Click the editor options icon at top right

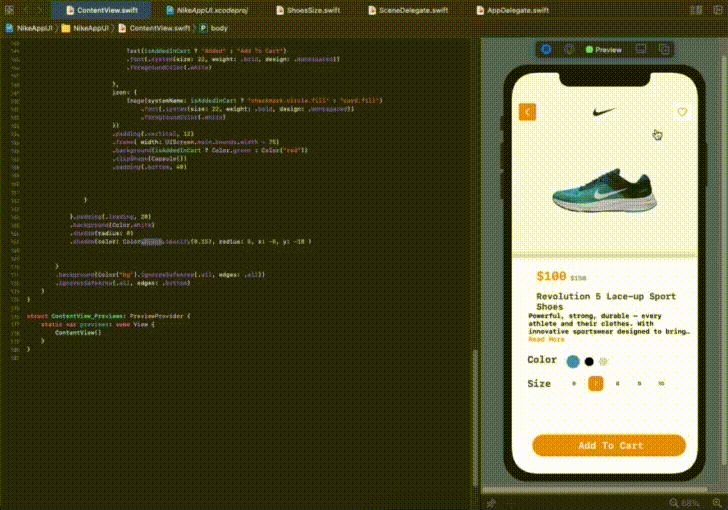(x=696, y=10)
